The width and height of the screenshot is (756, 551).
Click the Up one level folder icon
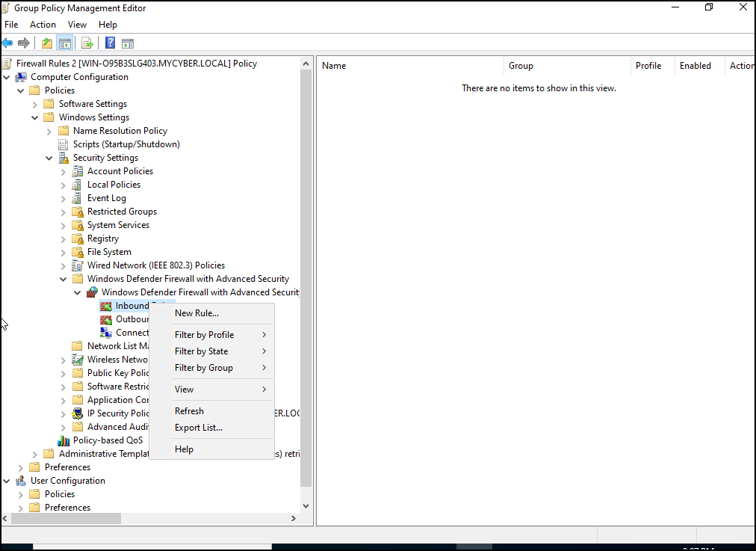point(47,43)
